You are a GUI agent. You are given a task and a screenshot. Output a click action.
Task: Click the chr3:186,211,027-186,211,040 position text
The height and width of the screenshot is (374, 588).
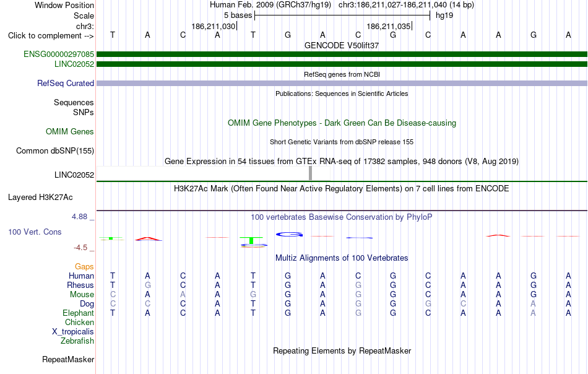[x=406, y=5]
